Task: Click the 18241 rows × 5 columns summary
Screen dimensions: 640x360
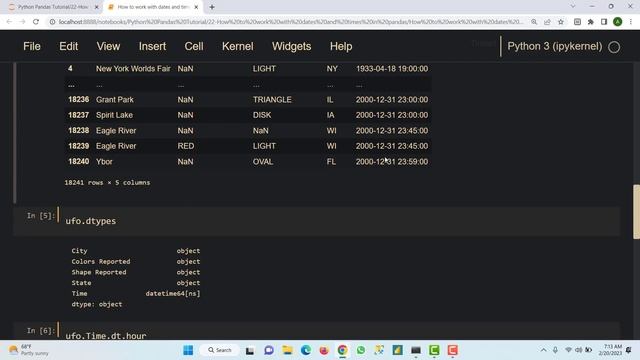Action: pyautogui.click(x=107, y=182)
